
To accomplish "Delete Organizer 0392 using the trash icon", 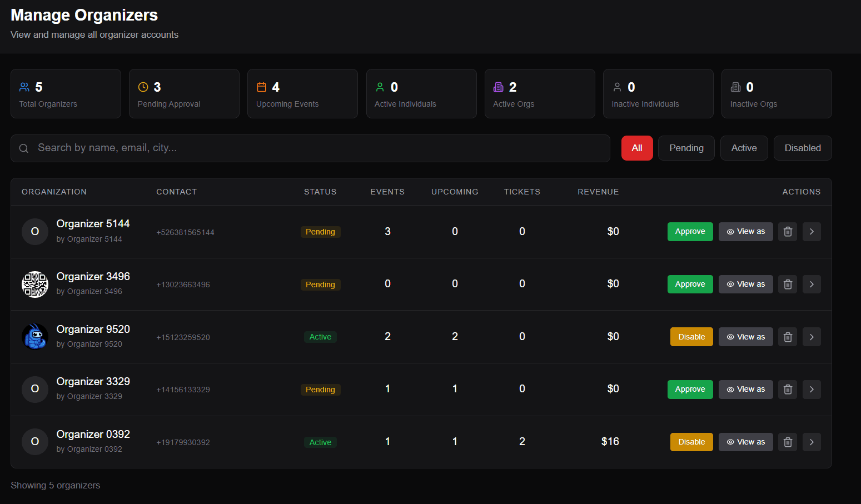I will pyautogui.click(x=787, y=442).
